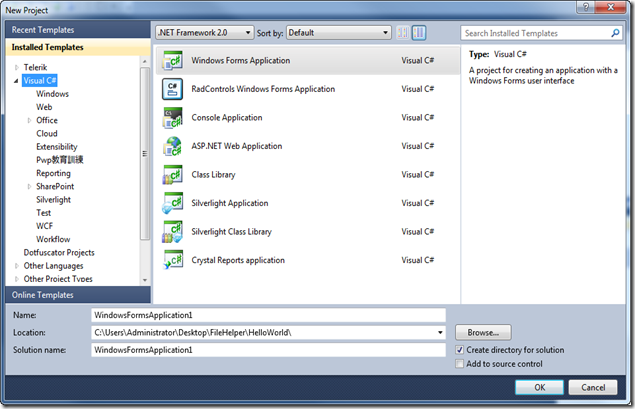The image size is (635, 409).
Task: Select the Extensibility tree item
Action: (57, 147)
